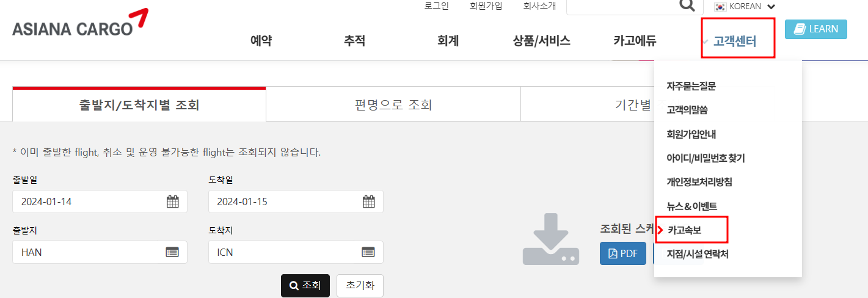The height and width of the screenshot is (298, 868).
Task: Open the LEARN button
Action: [816, 29]
